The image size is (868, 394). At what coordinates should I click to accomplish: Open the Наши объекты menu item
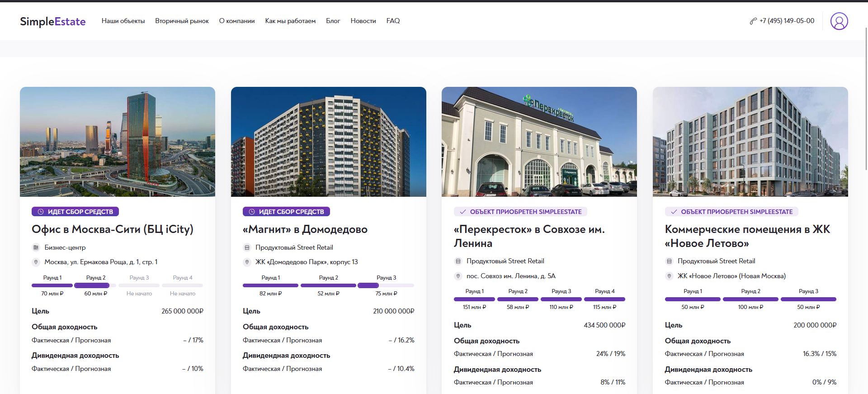[123, 21]
